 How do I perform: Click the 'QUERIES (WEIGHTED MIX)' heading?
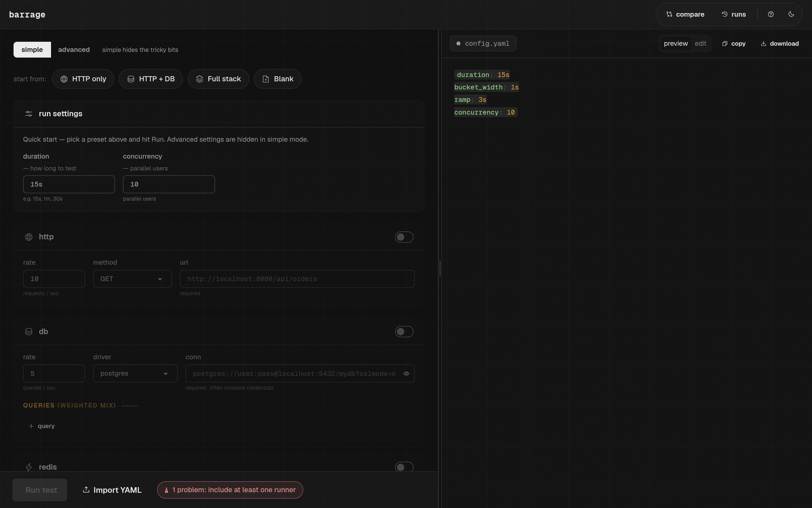pyautogui.click(x=69, y=406)
